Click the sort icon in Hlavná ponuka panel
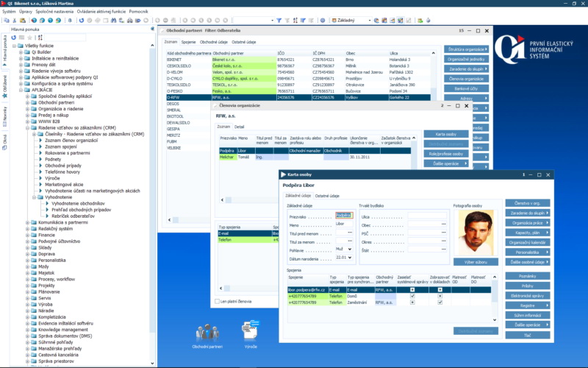 [40, 38]
